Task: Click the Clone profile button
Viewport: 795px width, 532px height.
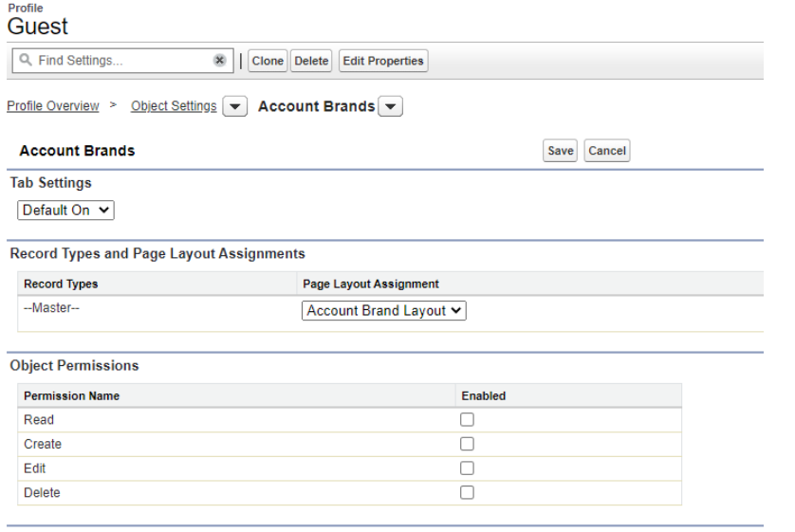Action: [268, 61]
